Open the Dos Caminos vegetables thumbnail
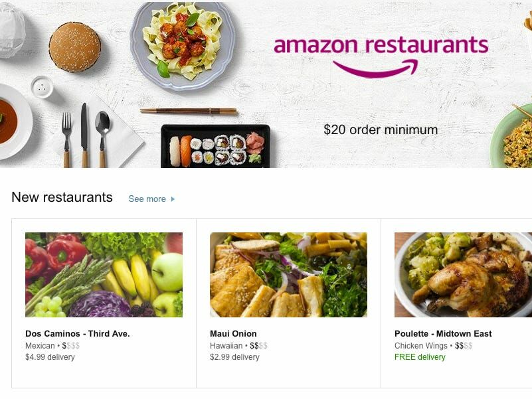The width and height of the screenshot is (532, 399). click(x=104, y=275)
